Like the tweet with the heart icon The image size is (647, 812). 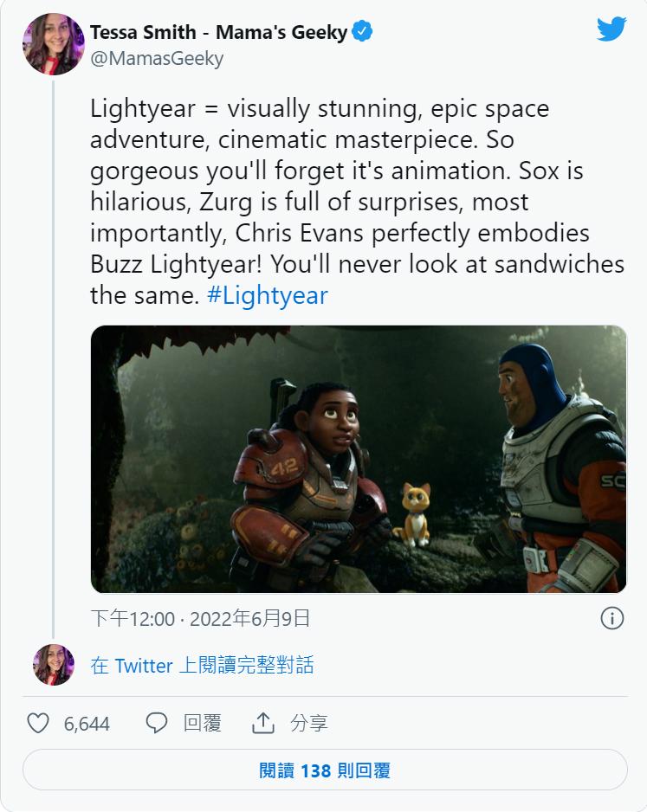pos(38,723)
